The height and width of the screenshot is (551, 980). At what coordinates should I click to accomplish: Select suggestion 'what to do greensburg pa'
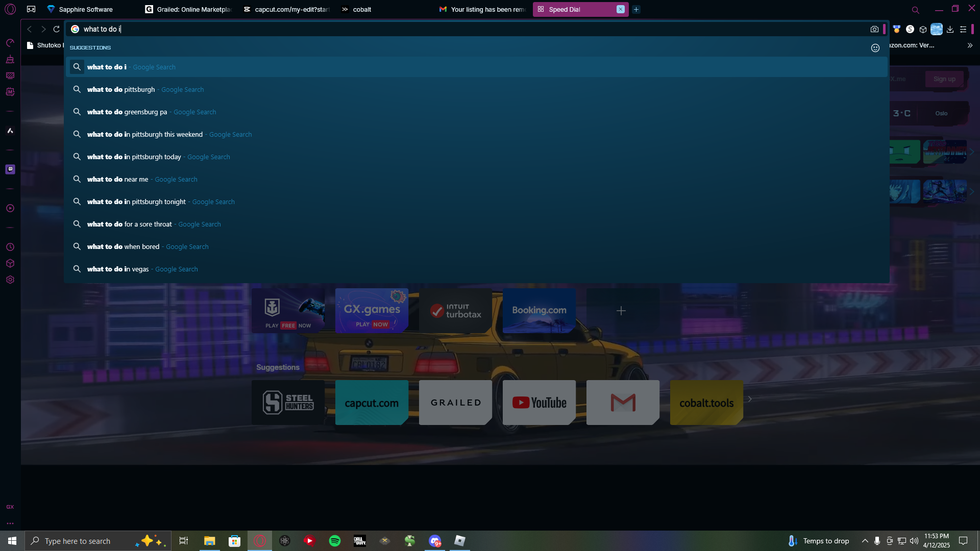(x=476, y=112)
